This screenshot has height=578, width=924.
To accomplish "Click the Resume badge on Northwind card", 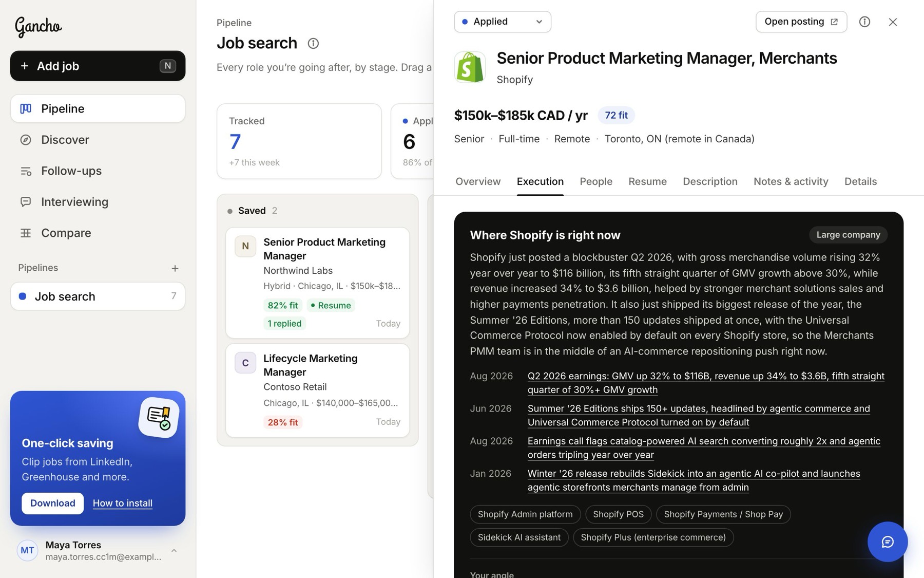I will [331, 305].
